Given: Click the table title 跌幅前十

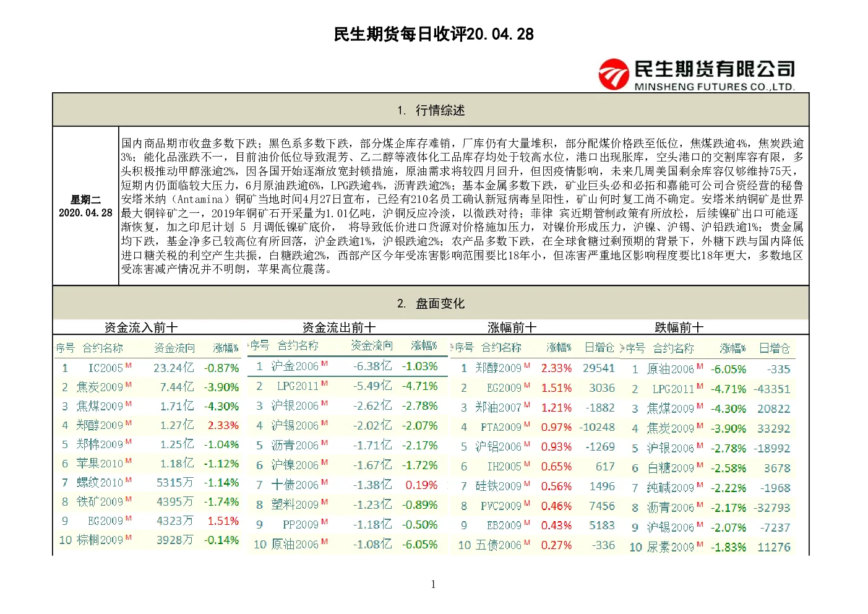Looking at the screenshot, I should (x=679, y=327).
